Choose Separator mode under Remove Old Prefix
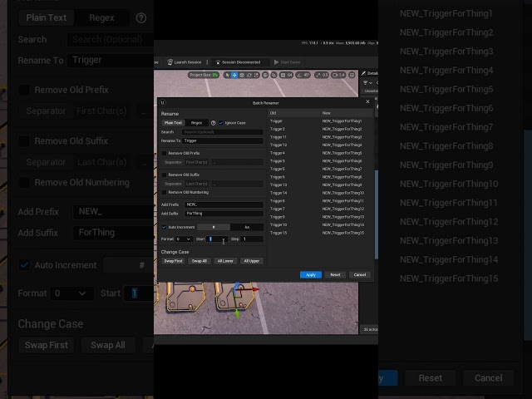Viewport: 532px width, 399px height. click(173, 162)
